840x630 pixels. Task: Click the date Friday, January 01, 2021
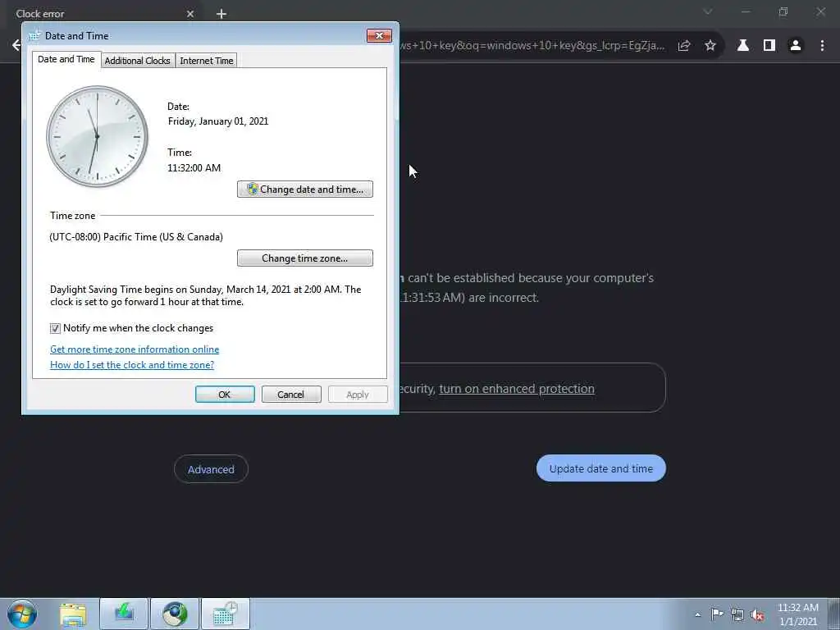(218, 121)
